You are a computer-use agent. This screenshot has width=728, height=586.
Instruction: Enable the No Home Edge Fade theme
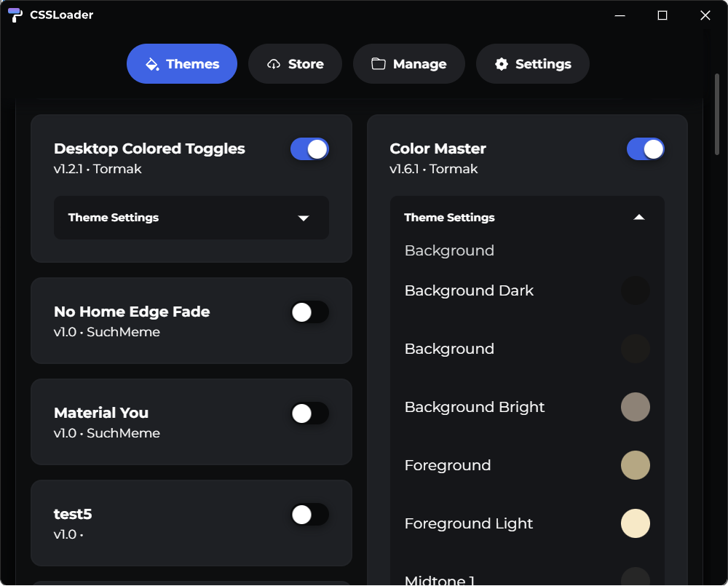point(309,312)
